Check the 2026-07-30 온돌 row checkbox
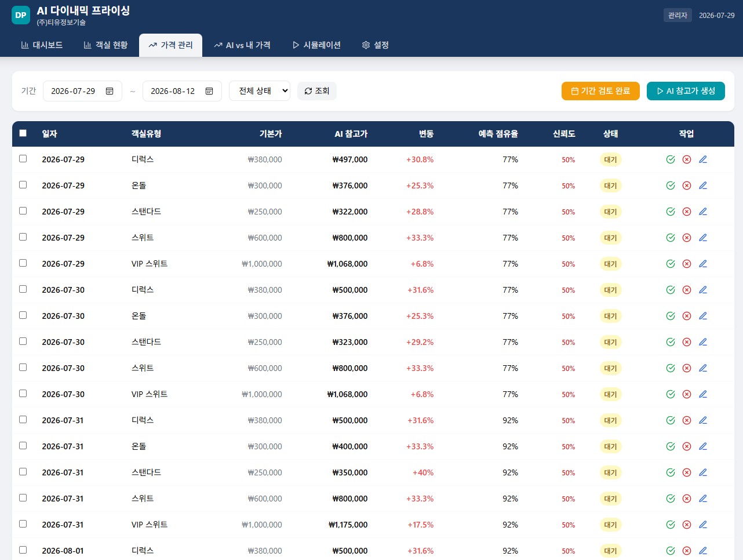The height and width of the screenshot is (560, 743). pyautogui.click(x=23, y=315)
